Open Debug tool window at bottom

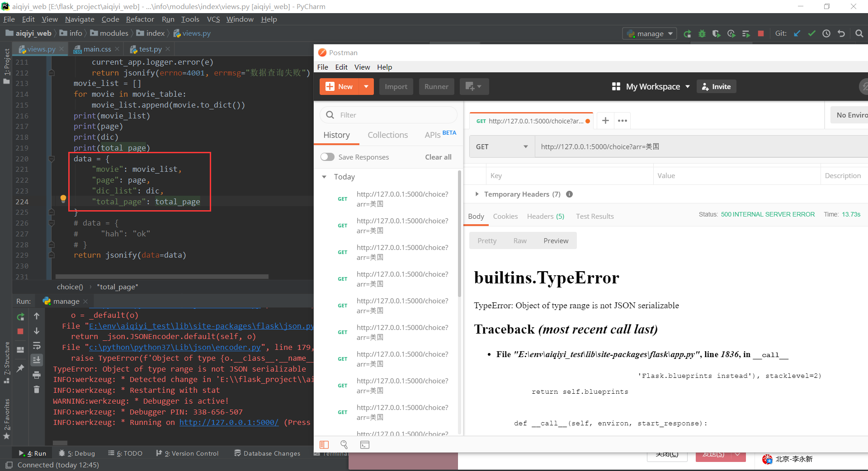tap(77, 453)
